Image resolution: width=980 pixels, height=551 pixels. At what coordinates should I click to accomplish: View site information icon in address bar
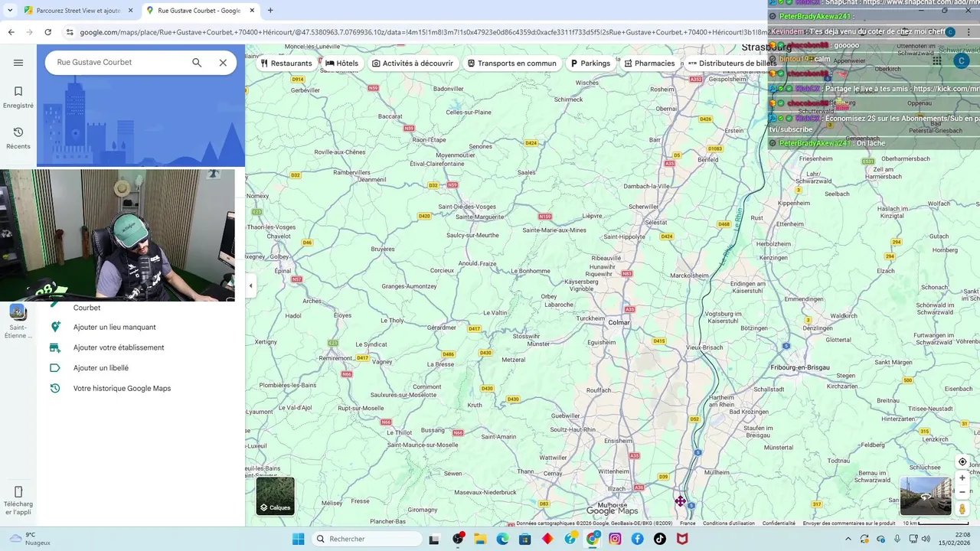(x=70, y=32)
